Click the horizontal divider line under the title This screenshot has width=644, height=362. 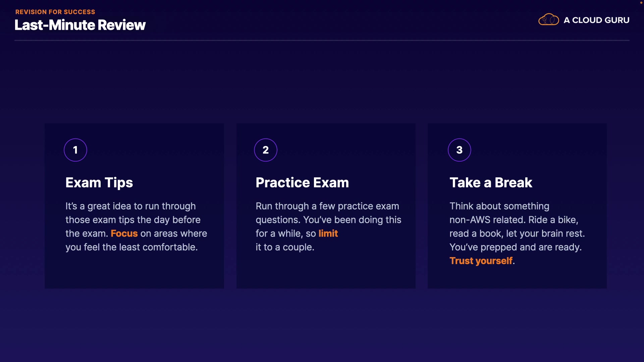322,40
